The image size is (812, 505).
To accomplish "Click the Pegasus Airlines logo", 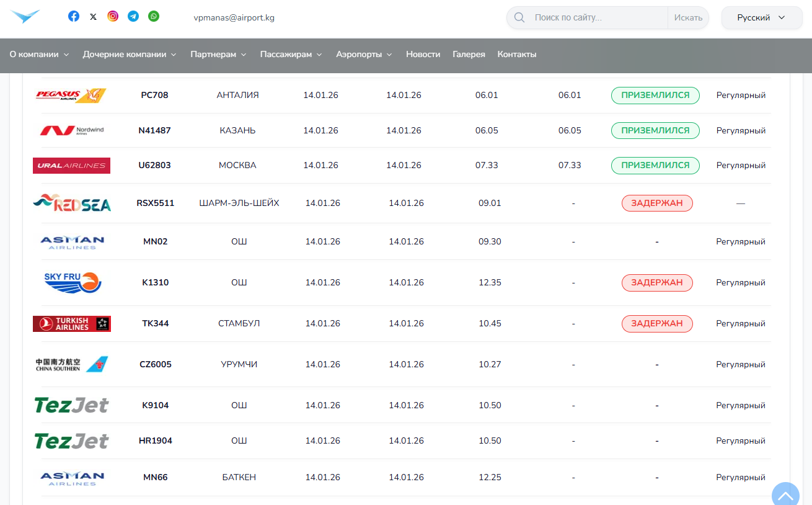I will 71,96.
